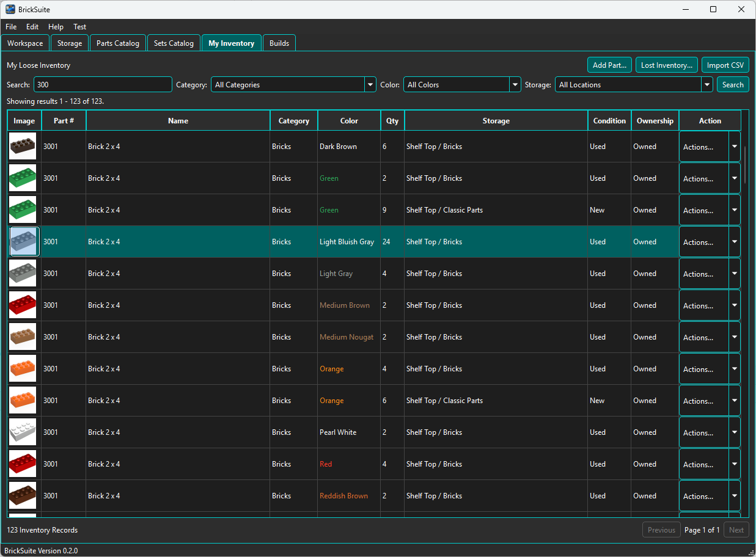Click the Search text field containing 300

click(103, 85)
